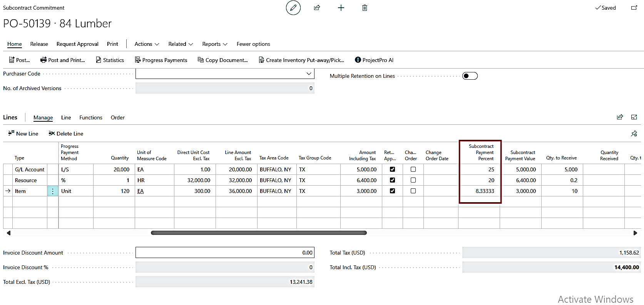Click the No. of Archived Versions value
The width and height of the screenshot is (644, 305).
pyautogui.click(x=225, y=88)
